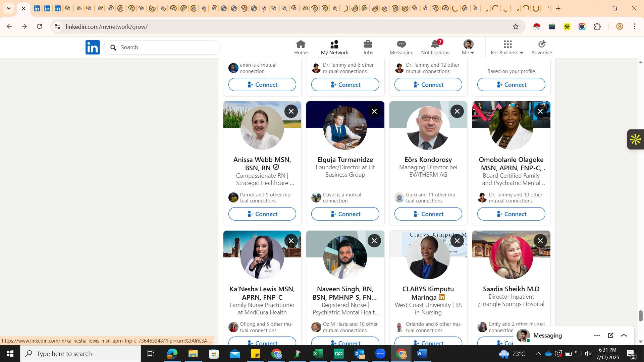Select the My Network tab
644x362 pixels.
(334, 47)
